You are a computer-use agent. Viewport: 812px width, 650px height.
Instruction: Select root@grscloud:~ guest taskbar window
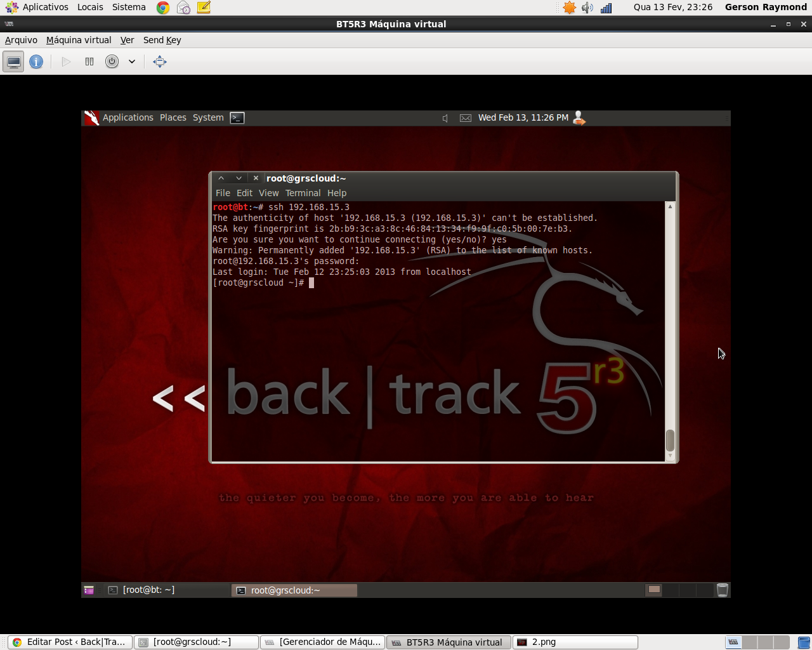[294, 590]
